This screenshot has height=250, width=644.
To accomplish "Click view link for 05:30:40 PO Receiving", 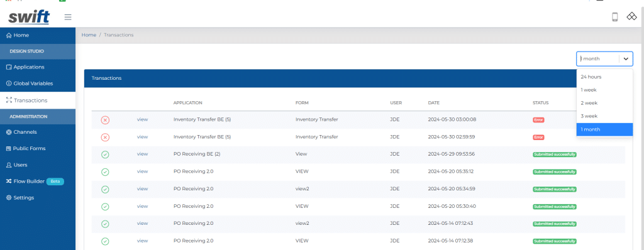I will [x=142, y=206].
